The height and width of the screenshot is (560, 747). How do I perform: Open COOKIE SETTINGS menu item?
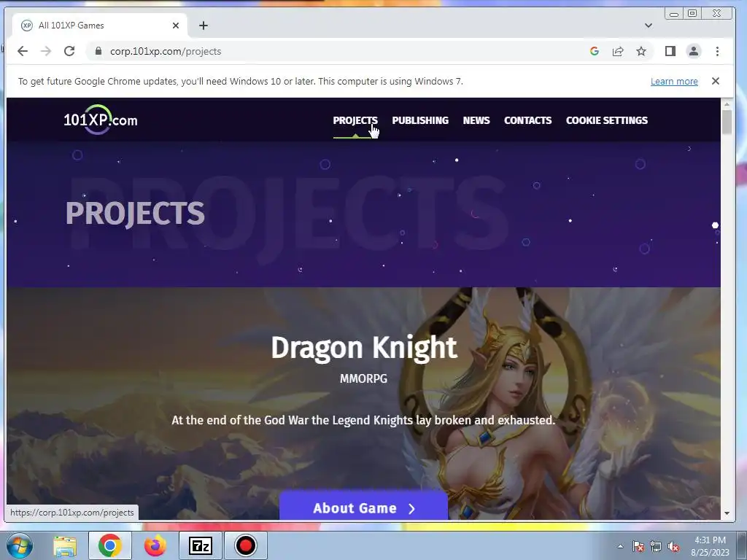606,120
